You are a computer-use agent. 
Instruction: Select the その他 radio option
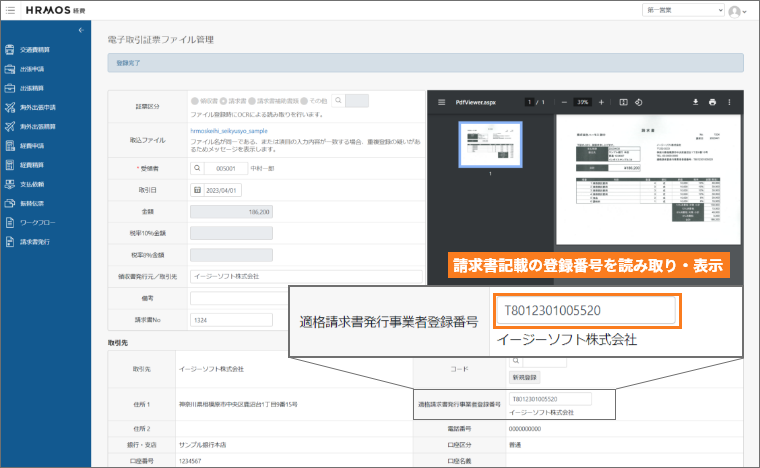pyautogui.click(x=305, y=100)
